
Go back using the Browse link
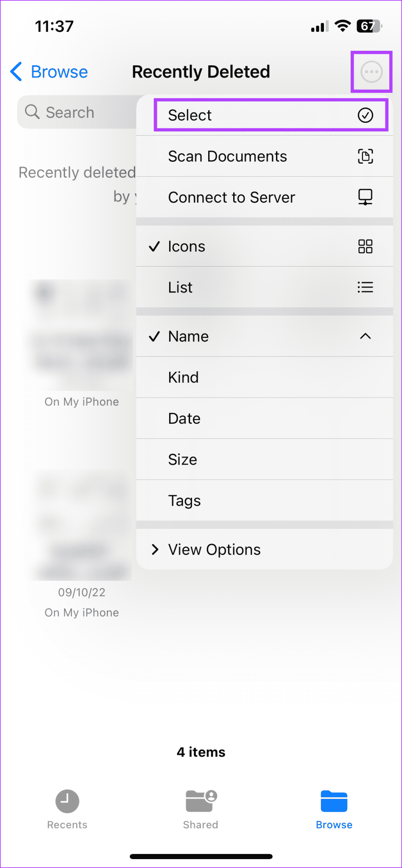point(48,72)
